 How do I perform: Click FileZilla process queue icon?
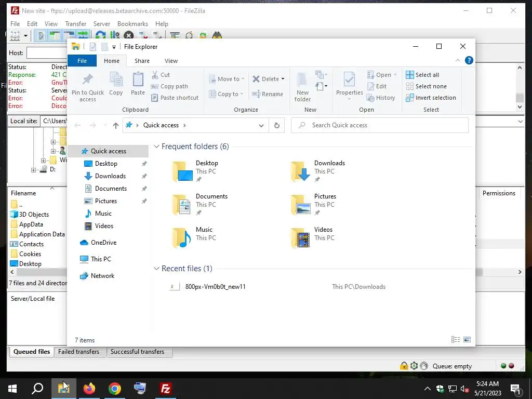pyautogui.click(x=114, y=35)
